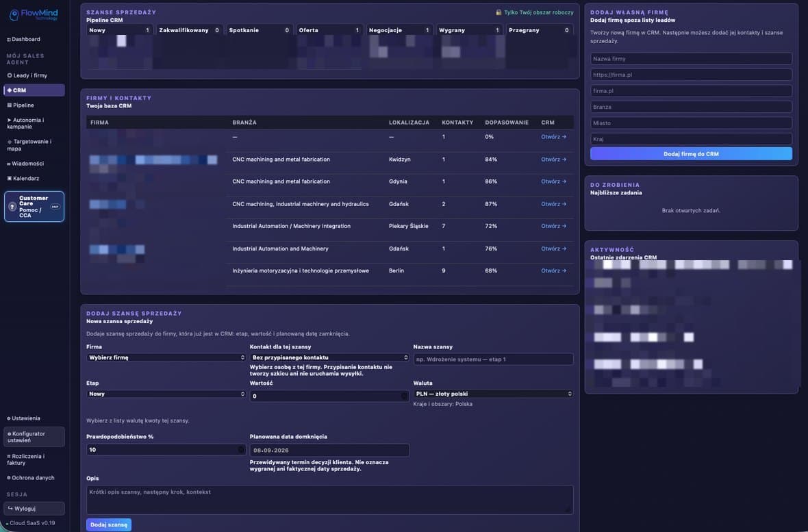Click the FlowMind Technology logo
Screen dimensions: 808x532
[34, 14]
